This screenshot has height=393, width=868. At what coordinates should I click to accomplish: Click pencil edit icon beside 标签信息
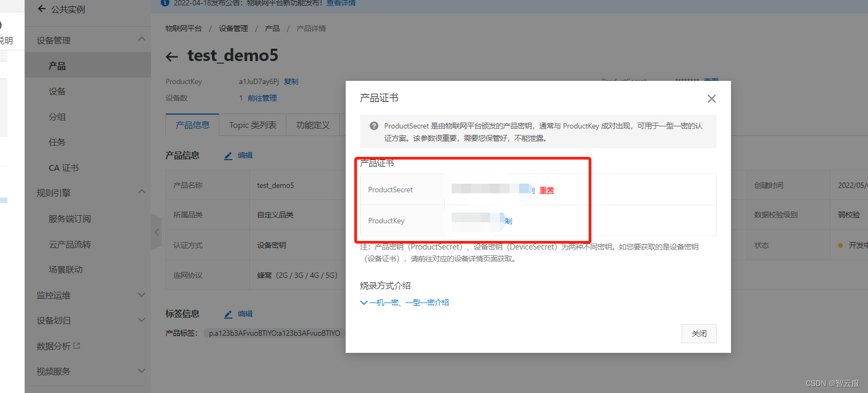(228, 314)
